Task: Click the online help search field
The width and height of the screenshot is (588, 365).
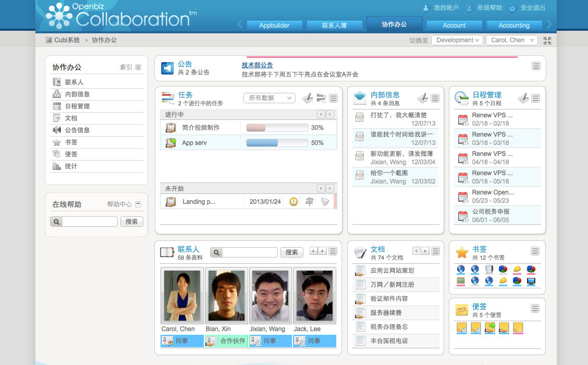Action: point(90,222)
